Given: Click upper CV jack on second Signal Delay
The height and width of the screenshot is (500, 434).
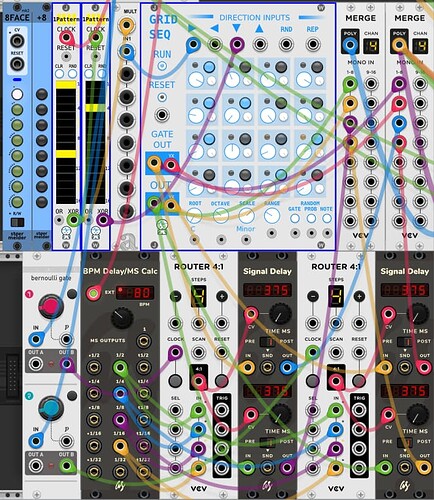Looking at the screenshot, I should pyautogui.click(x=388, y=314).
